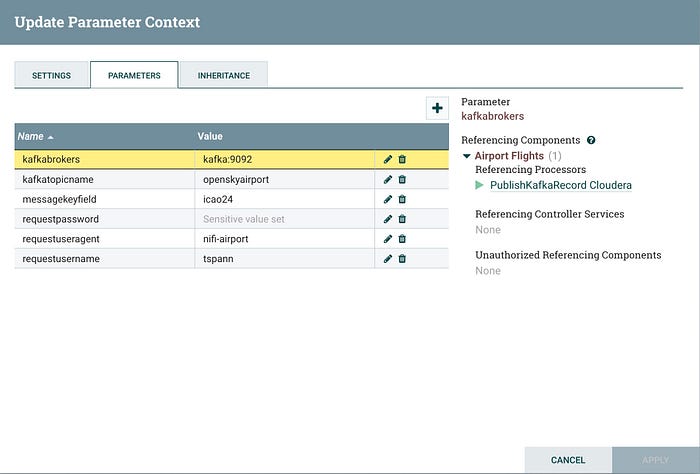Image resolution: width=700 pixels, height=474 pixels.
Task: Click the tspann value cell
Action: [x=284, y=259]
